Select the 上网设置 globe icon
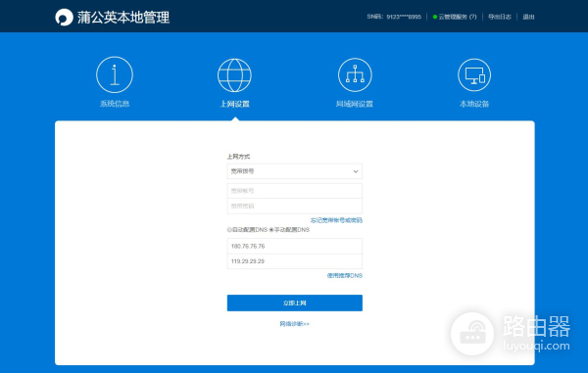This screenshot has width=588, height=373. click(234, 75)
